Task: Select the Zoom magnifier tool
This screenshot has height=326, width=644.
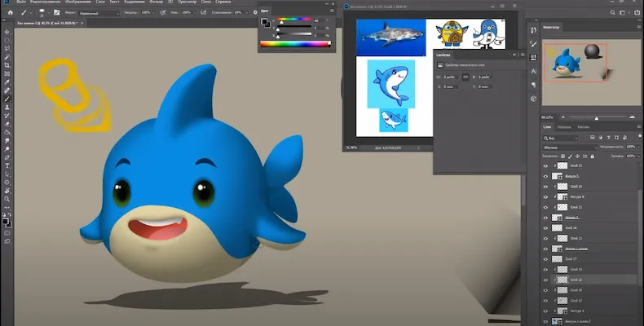Action: point(7,200)
